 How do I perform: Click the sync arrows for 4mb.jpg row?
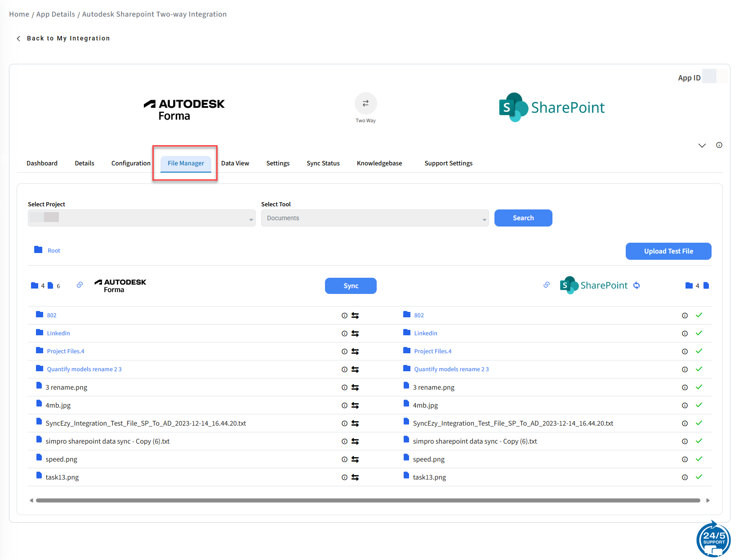pos(355,405)
